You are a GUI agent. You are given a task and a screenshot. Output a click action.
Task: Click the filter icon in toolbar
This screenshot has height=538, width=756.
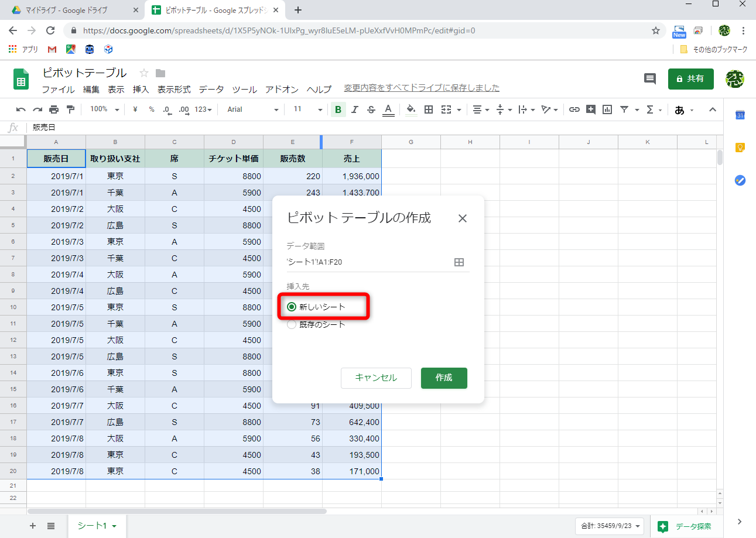click(624, 109)
